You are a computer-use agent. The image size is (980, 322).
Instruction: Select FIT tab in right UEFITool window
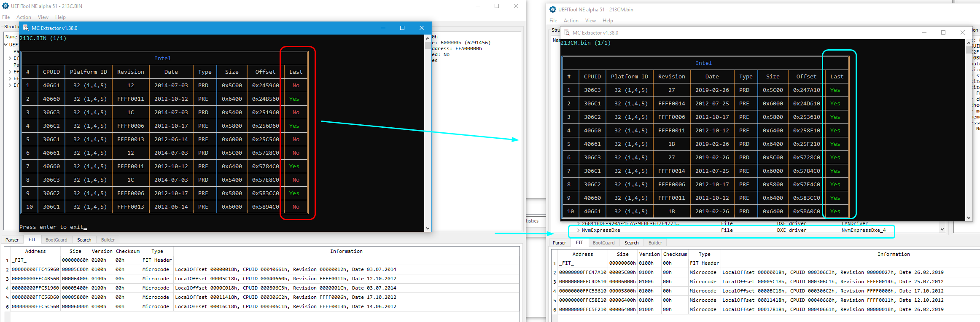pos(579,242)
